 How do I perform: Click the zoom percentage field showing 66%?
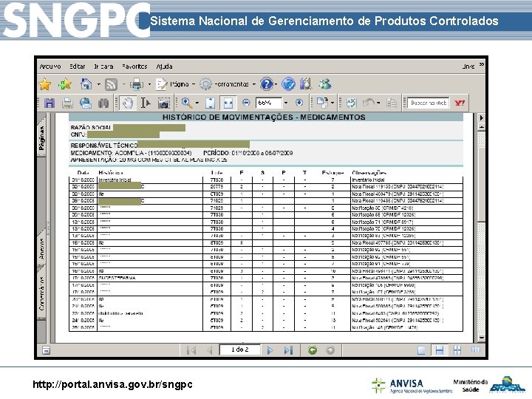[269, 103]
